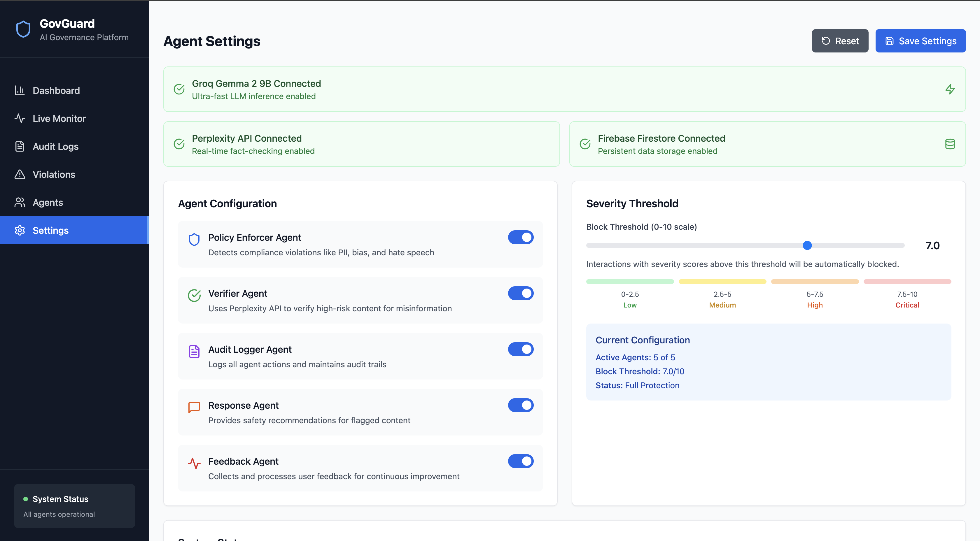Go to Violations in the sidebar
Viewport: 980px width, 541px height.
pyautogui.click(x=54, y=175)
